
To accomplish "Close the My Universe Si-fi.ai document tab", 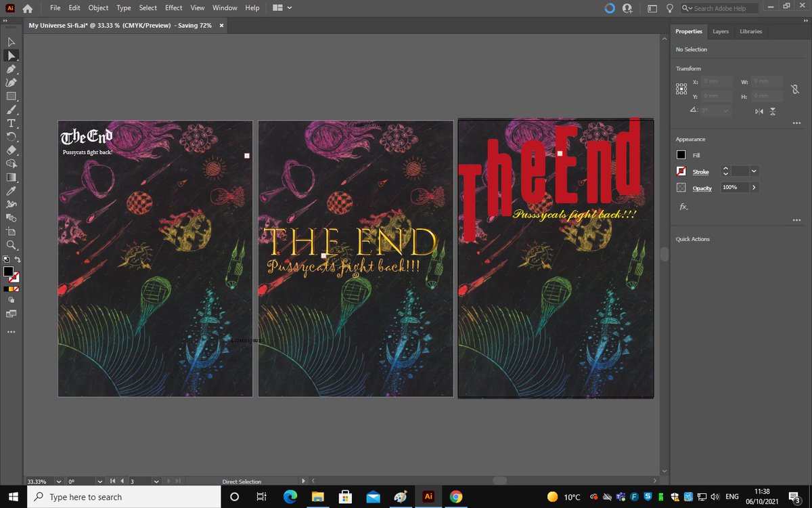I will coord(221,25).
